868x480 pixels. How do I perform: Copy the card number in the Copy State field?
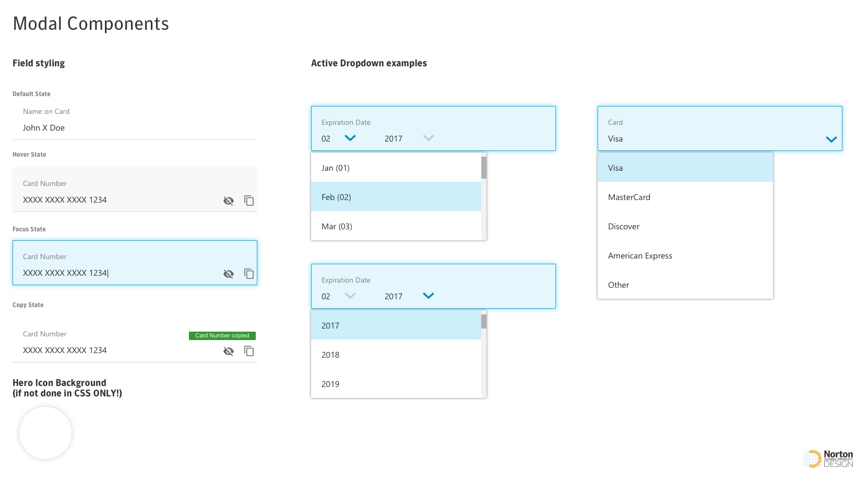[249, 351]
